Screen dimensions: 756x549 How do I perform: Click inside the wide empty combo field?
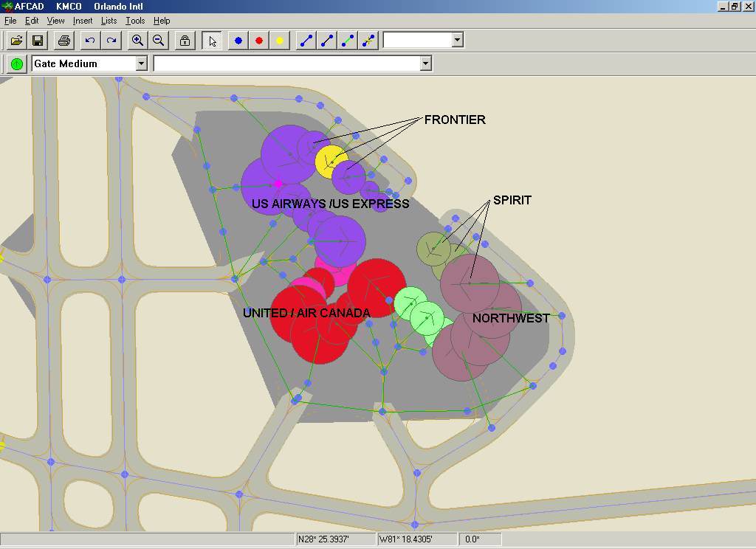coord(286,63)
